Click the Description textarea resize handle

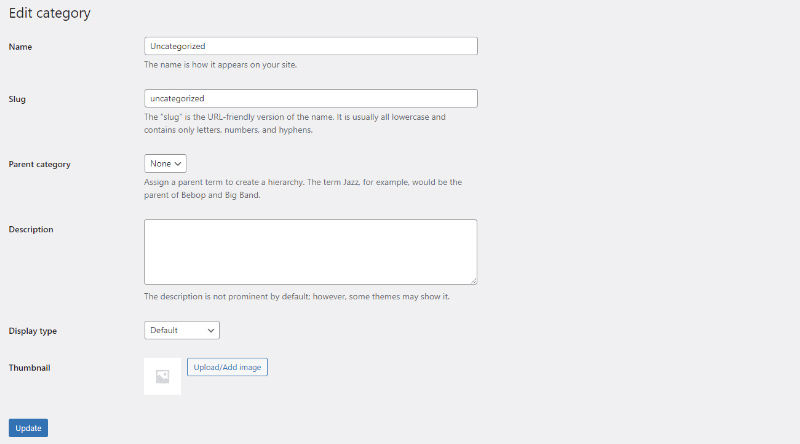coord(474,281)
